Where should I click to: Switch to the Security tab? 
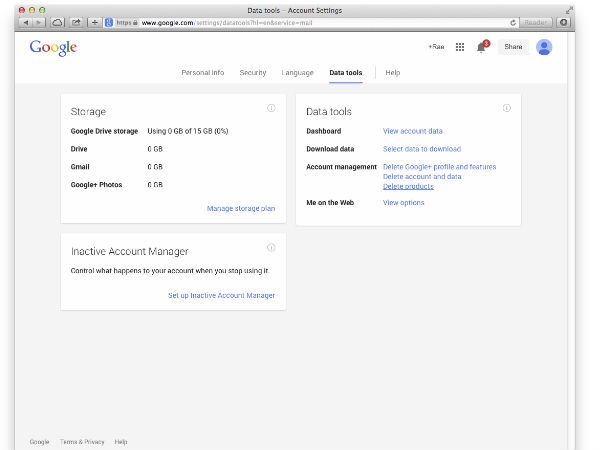[x=253, y=72]
